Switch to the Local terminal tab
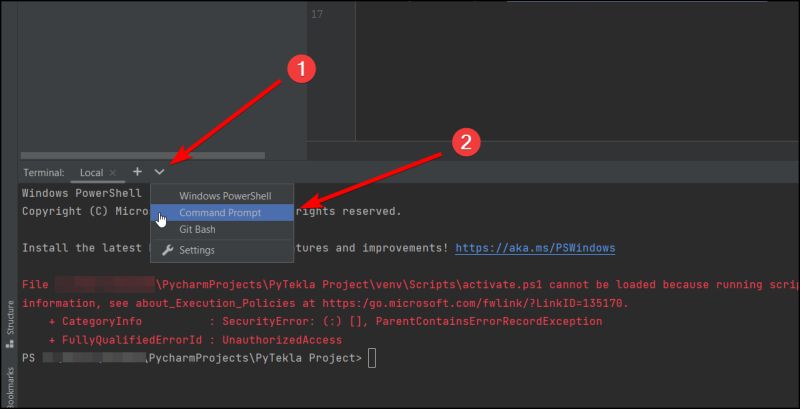 pyautogui.click(x=91, y=173)
